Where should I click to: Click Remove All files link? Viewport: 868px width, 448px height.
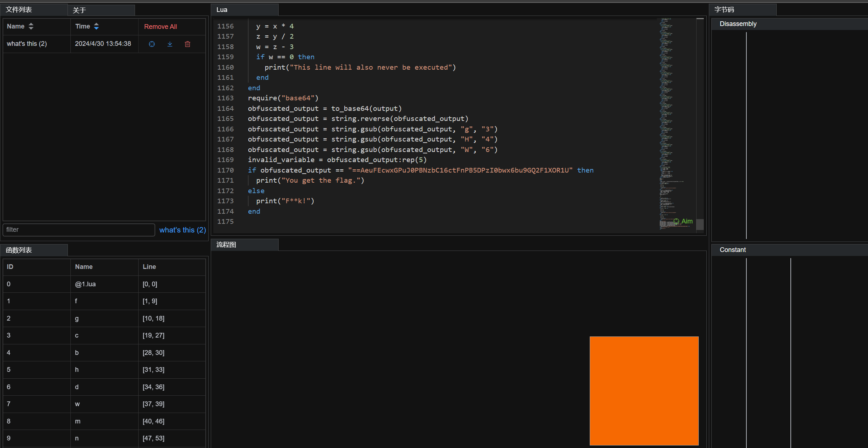[160, 27]
